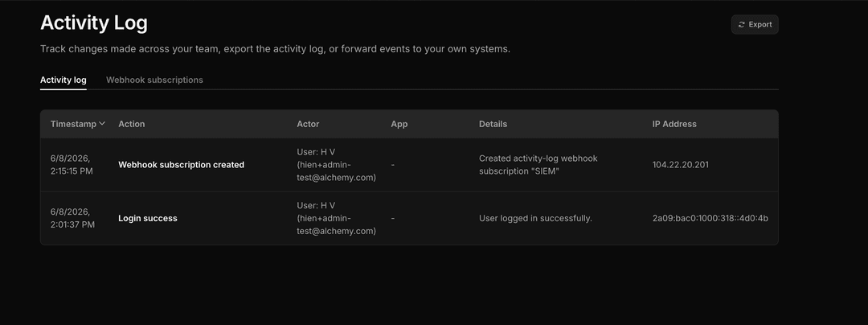868x325 pixels.
Task: Click the IP Address column header
Action: pos(674,124)
